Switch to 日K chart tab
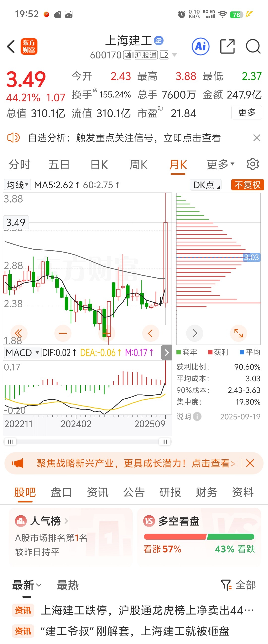This screenshot has height=644, width=268. coord(99,165)
